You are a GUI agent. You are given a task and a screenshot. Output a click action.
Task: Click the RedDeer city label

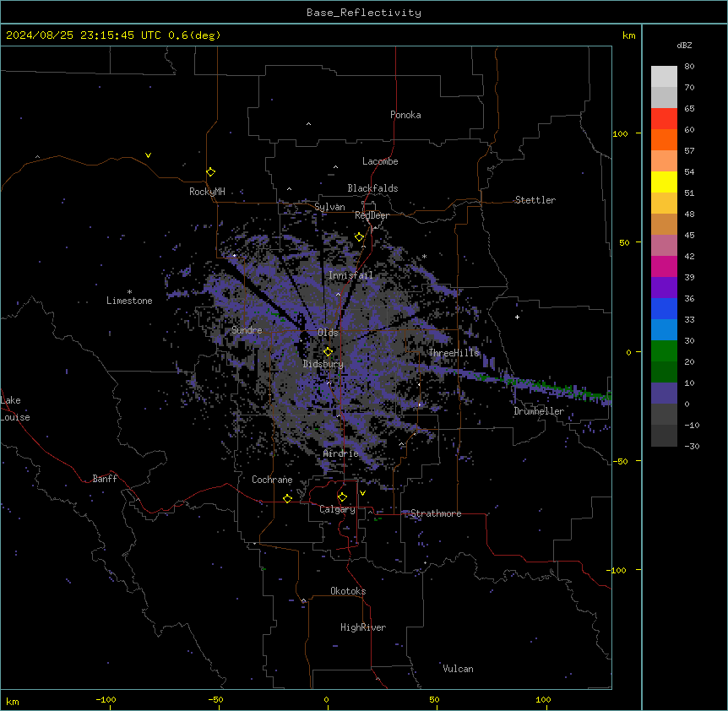click(x=372, y=215)
